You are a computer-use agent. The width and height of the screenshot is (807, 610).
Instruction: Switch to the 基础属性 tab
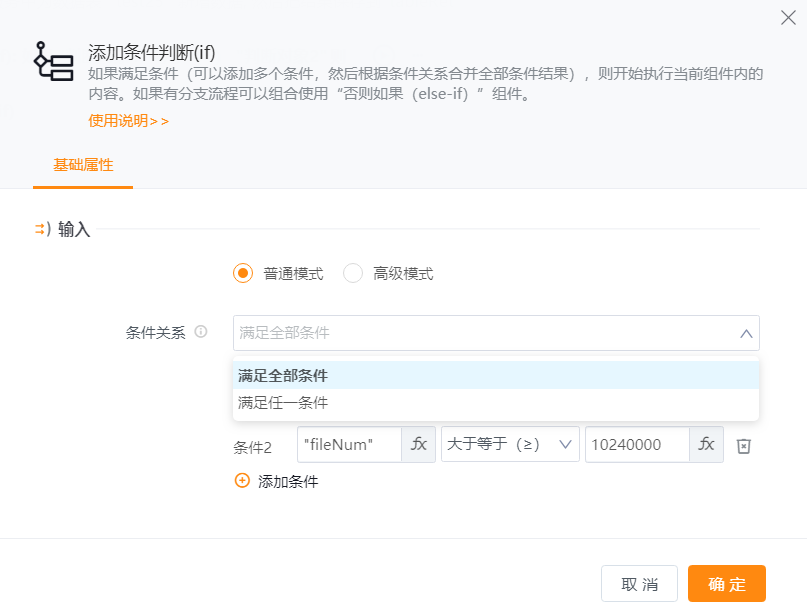[x=83, y=165]
